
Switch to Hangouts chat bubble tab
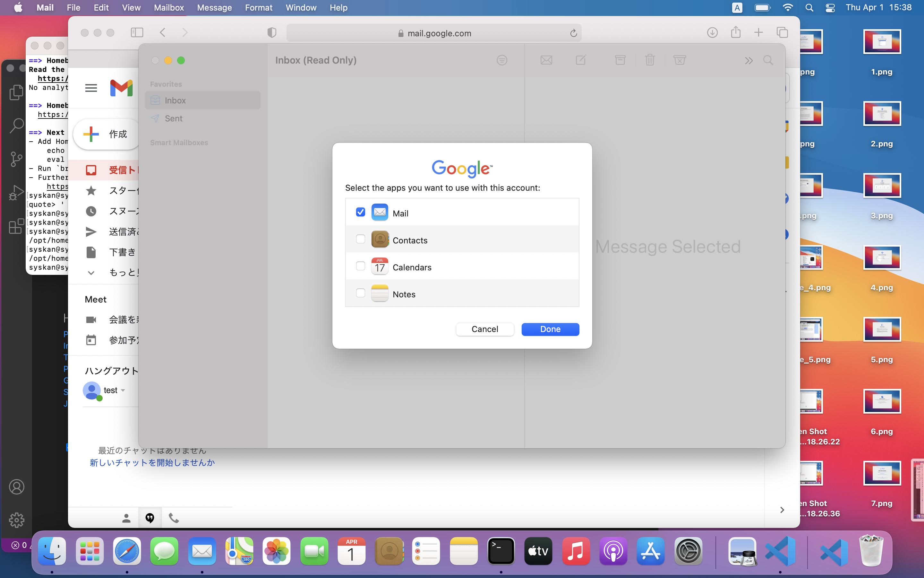click(150, 518)
